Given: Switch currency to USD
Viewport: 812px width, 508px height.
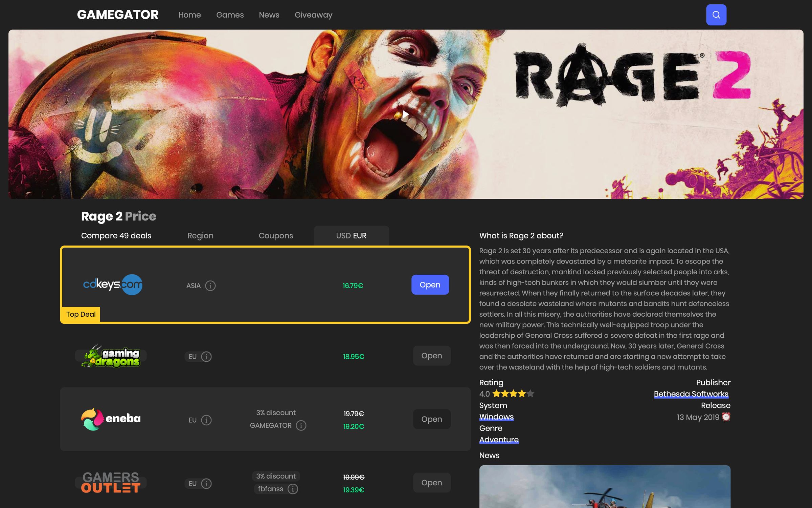Looking at the screenshot, I should (343, 236).
